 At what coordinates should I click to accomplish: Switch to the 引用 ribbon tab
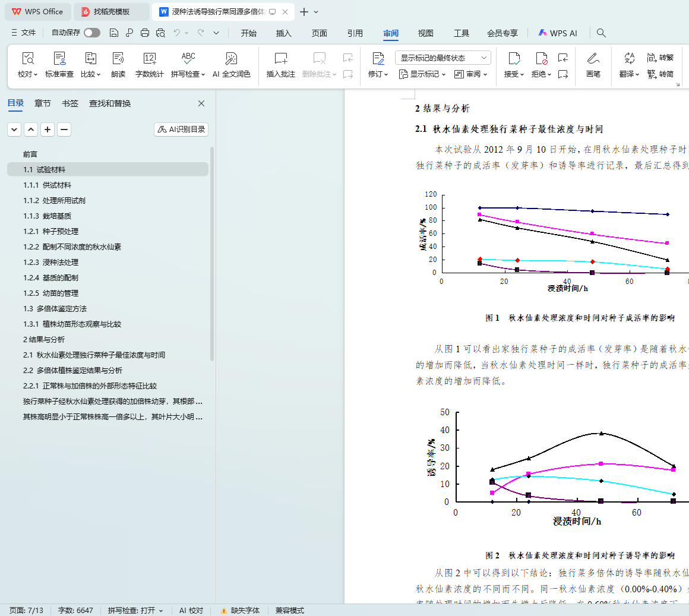click(x=355, y=33)
